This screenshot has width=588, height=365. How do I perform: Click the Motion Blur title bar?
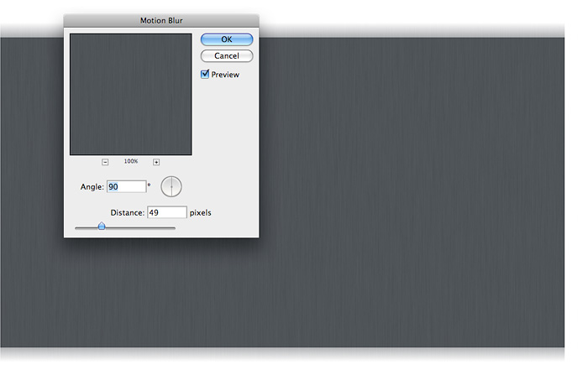click(161, 19)
